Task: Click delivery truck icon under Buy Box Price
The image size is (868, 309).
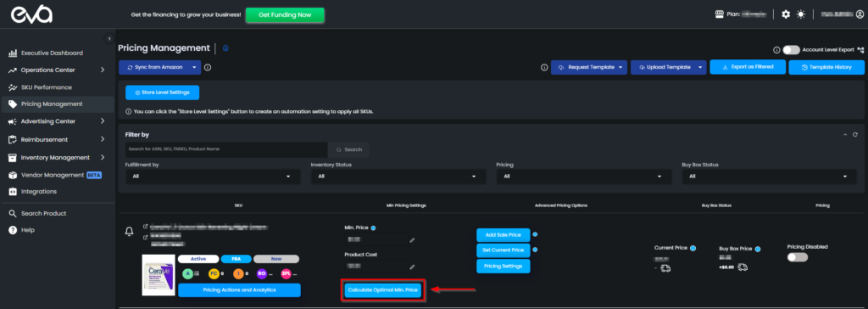Action: 743,267
